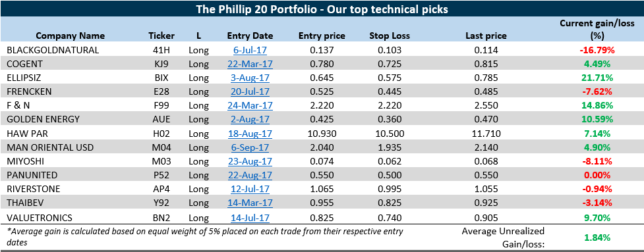Select the BLACKGOLDNATURAL -16.79% loss cell
644x252 pixels.
click(595, 51)
